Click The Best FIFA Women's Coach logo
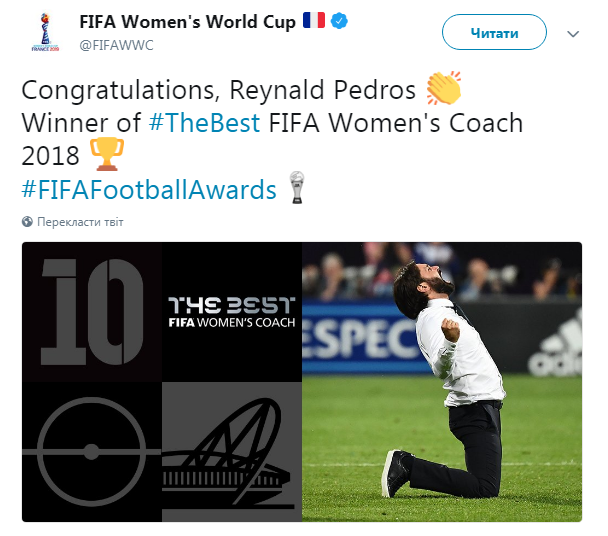This screenshot has width=608, height=536. (231, 311)
